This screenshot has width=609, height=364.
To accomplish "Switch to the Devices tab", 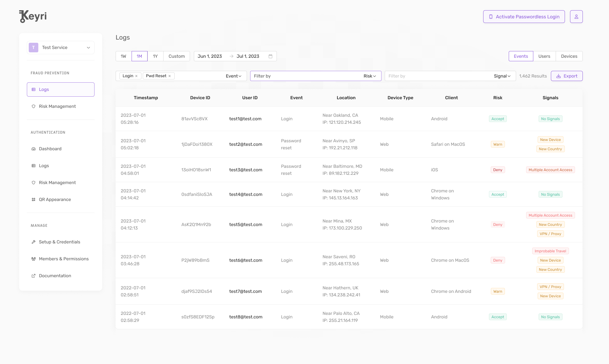I will pos(569,56).
